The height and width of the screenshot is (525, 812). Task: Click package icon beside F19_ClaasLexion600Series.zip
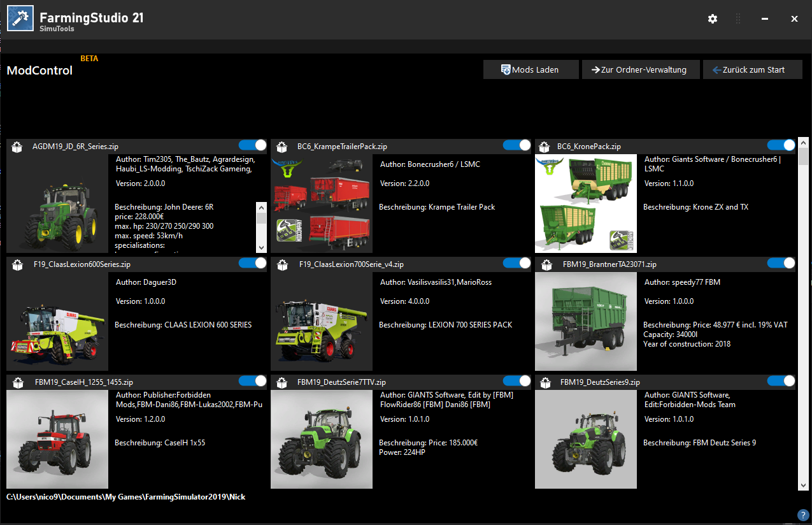point(17,264)
